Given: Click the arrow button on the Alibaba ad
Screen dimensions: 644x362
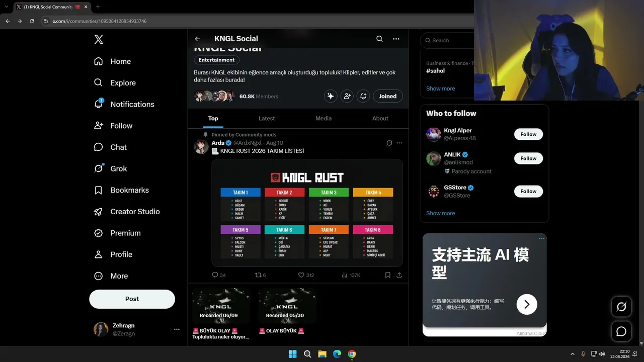Looking at the screenshot, I should coord(527,304).
